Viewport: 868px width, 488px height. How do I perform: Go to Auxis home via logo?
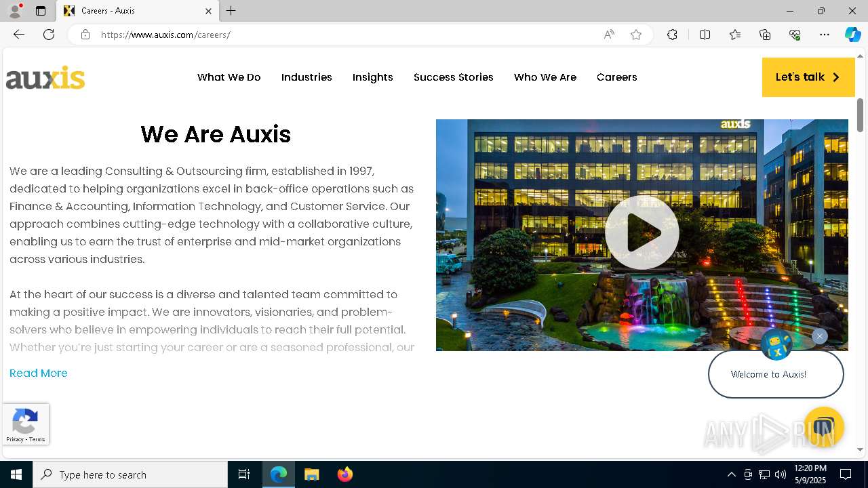pyautogui.click(x=45, y=77)
